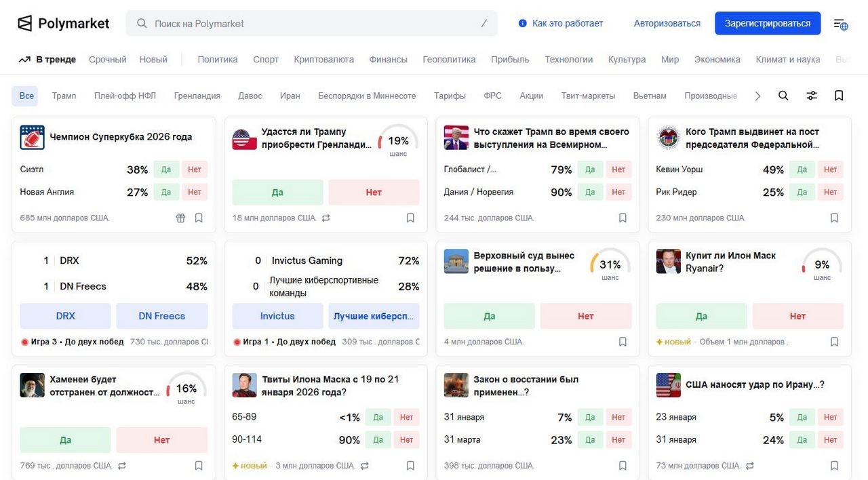Screen dimensions: 868x480
Task: Click repost icon on Гренландия card
Action: (326, 218)
